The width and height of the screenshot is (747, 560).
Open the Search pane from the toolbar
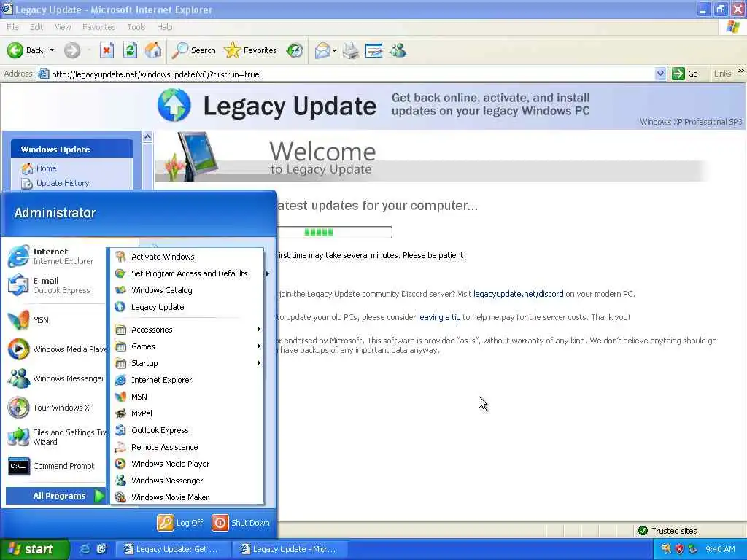pyautogui.click(x=193, y=50)
